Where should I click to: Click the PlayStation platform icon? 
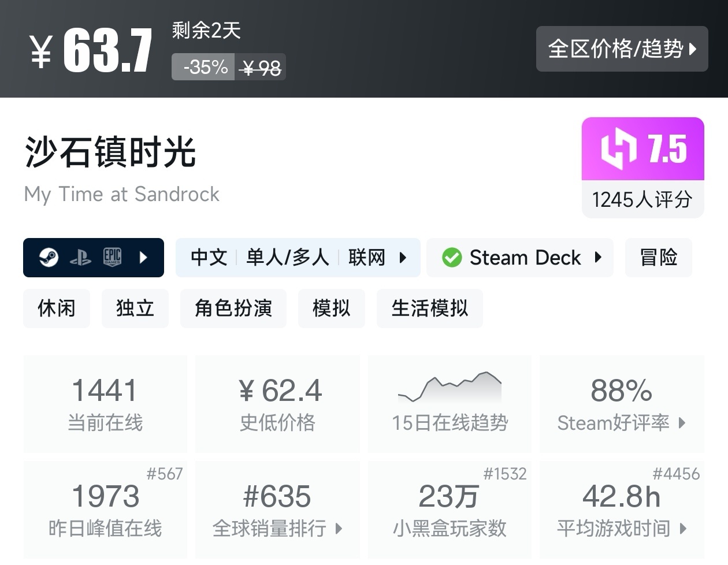click(x=80, y=258)
